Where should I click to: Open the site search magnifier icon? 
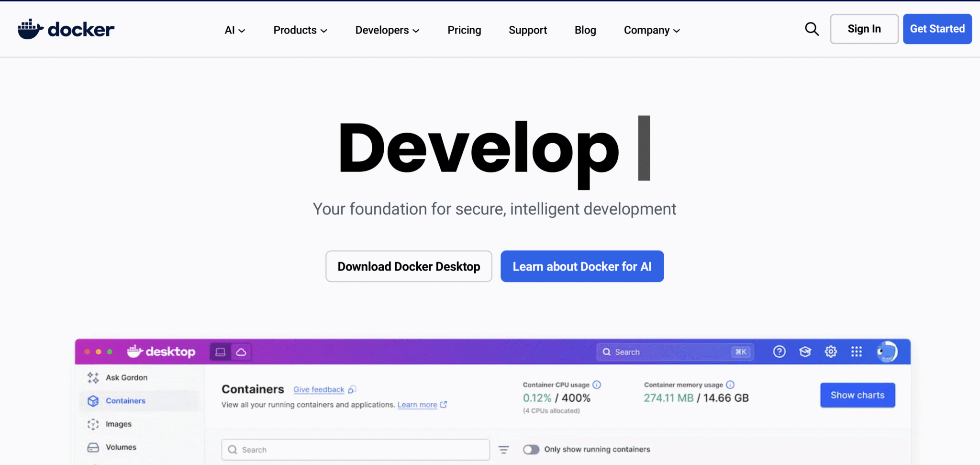pos(812,29)
